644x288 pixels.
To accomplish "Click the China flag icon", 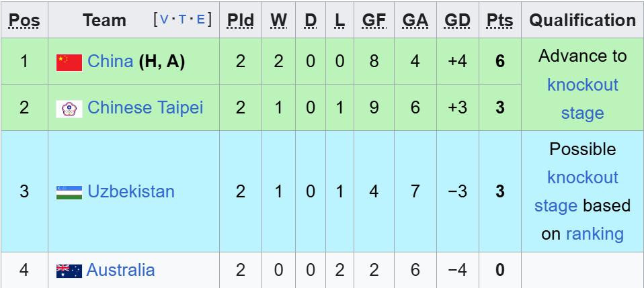I will pos(69,62).
